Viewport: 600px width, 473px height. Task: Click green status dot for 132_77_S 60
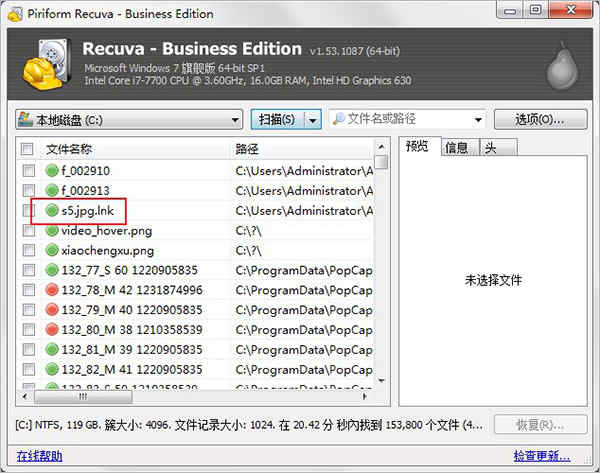(52, 270)
